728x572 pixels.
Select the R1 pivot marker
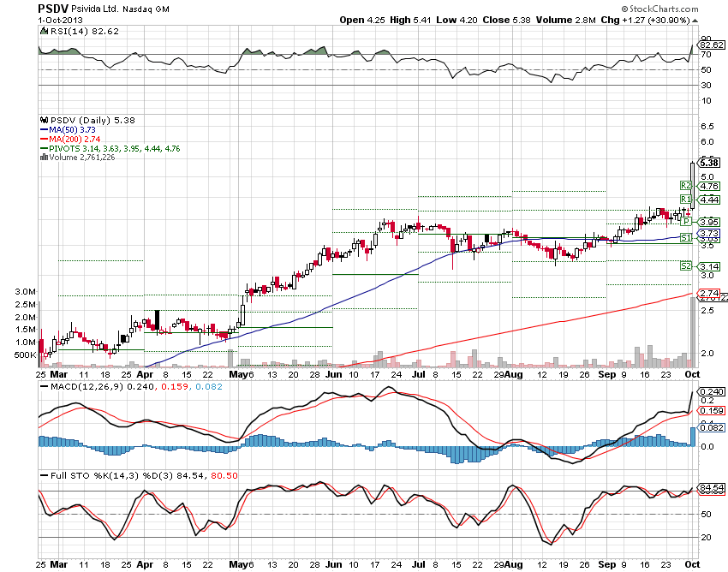click(x=686, y=200)
